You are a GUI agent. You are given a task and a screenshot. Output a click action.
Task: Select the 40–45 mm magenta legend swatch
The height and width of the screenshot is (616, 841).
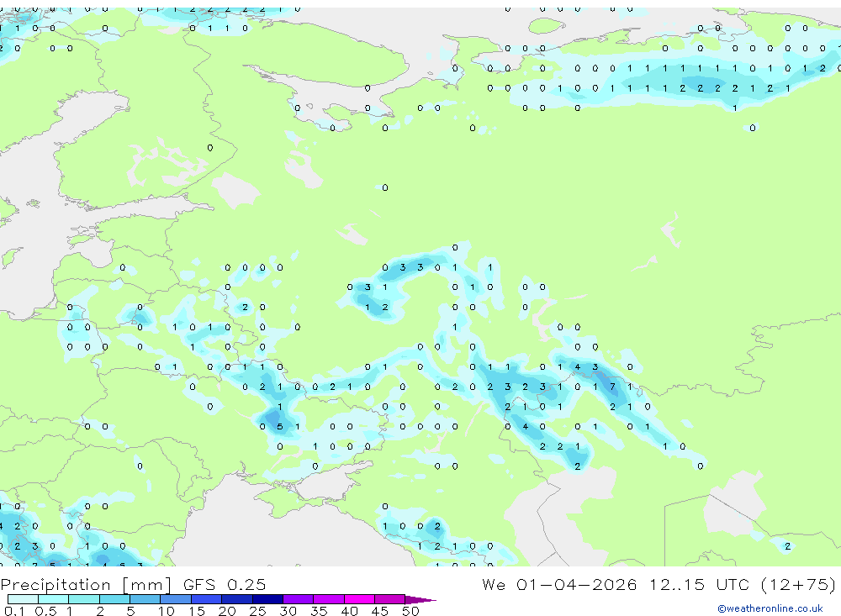pyautogui.click(x=359, y=599)
